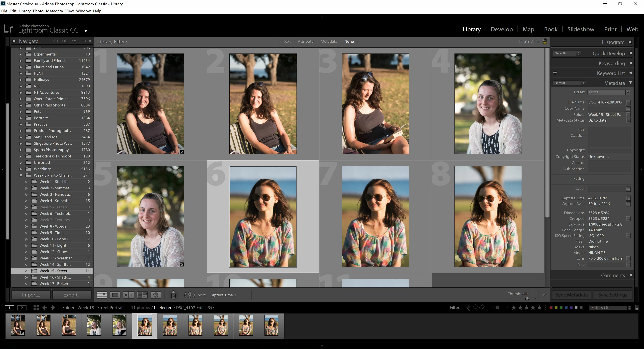Viewport: 644px width, 349px height.
Task: Switch to Grid view icon
Action: click(102, 295)
